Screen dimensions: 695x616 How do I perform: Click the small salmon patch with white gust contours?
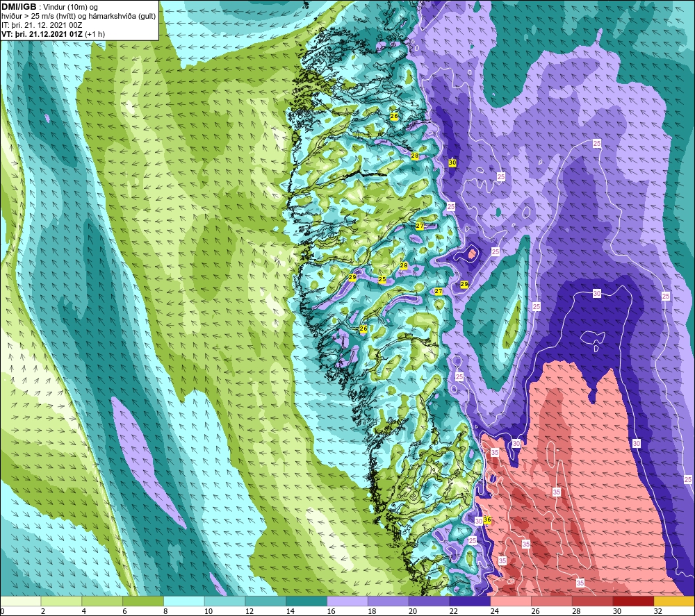pos(473,253)
